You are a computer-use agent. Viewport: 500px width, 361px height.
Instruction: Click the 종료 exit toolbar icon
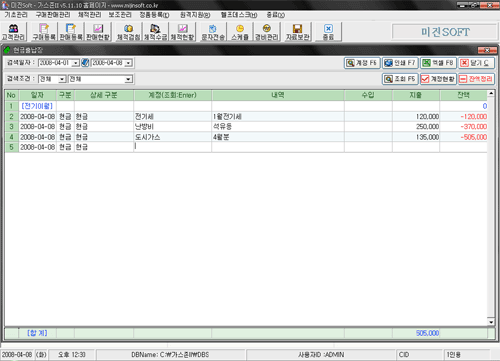pos(328,32)
